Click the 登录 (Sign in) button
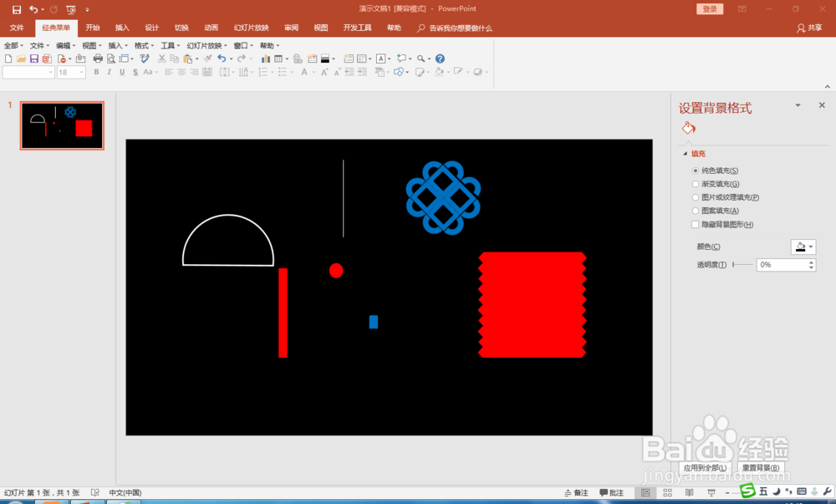The height and width of the screenshot is (504, 836). (x=710, y=9)
